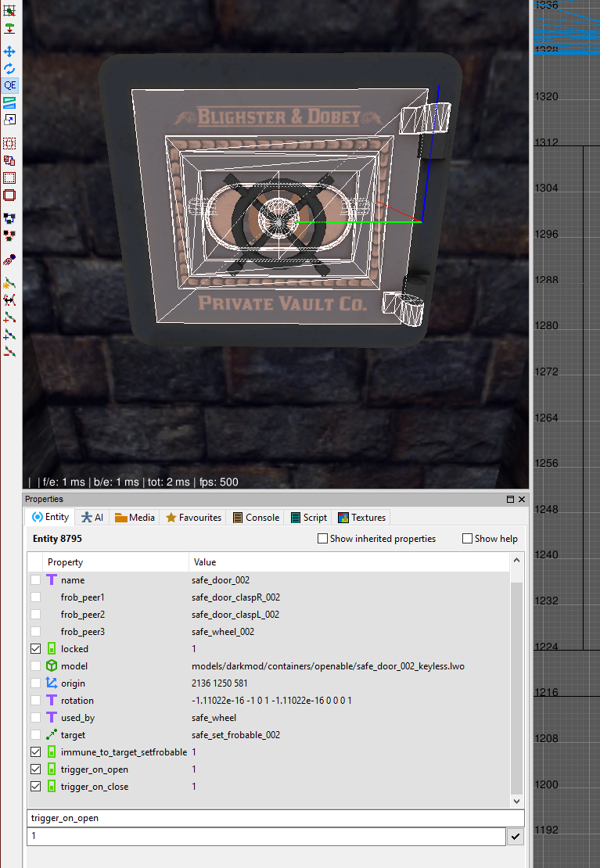Screen dimensions: 600x868
Task: Select the Clipper tool in the toolbar
Action: tap(9, 102)
